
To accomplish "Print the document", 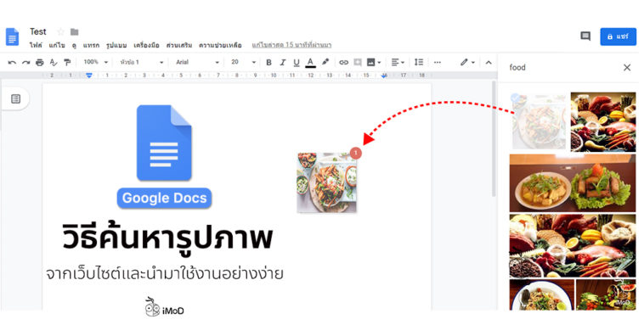I will [39, 62].
